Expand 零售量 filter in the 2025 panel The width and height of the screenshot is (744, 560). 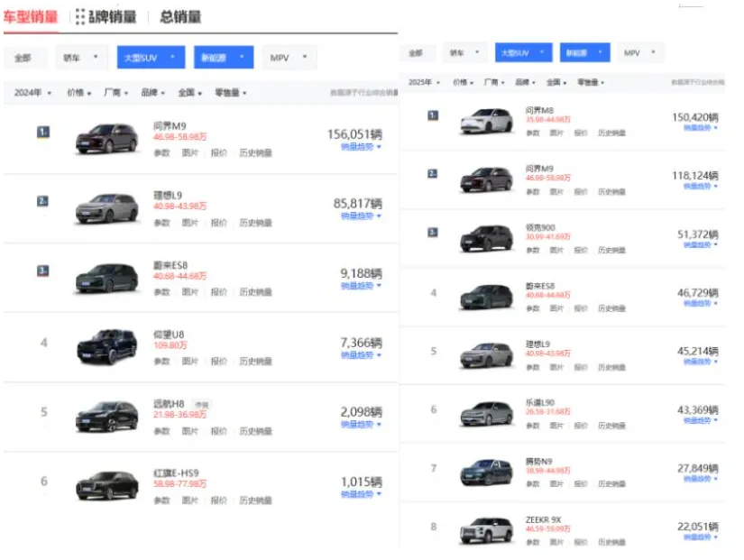tap(591, 82)
